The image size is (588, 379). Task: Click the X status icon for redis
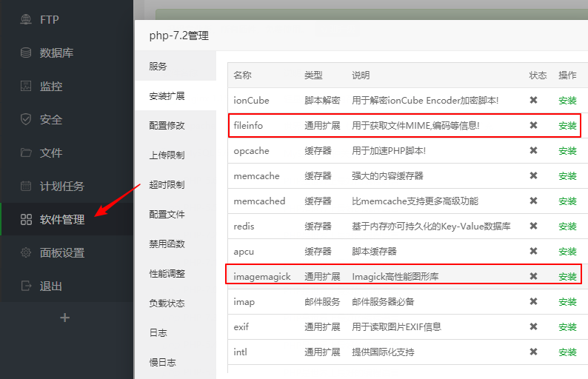point(533,226)
